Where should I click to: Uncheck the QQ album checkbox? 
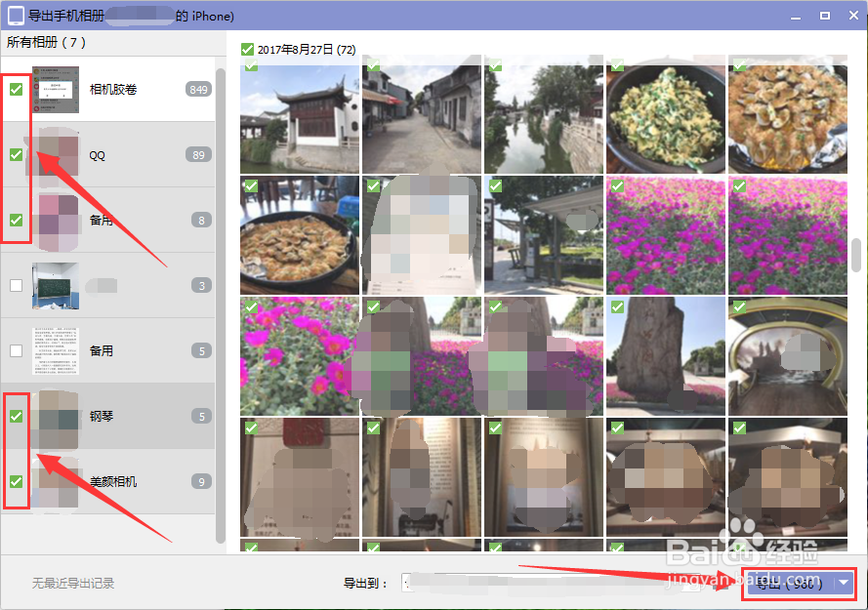coord(16,154)
